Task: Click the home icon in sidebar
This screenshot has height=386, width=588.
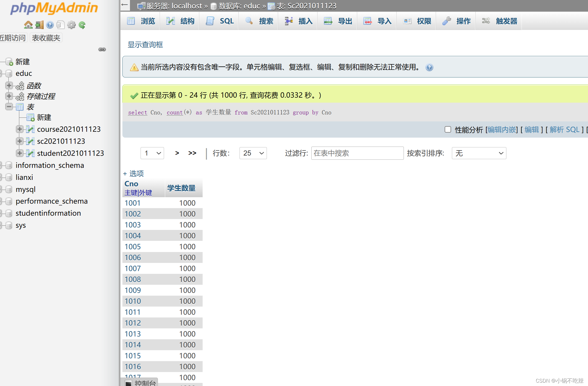Action: point(28,25)
